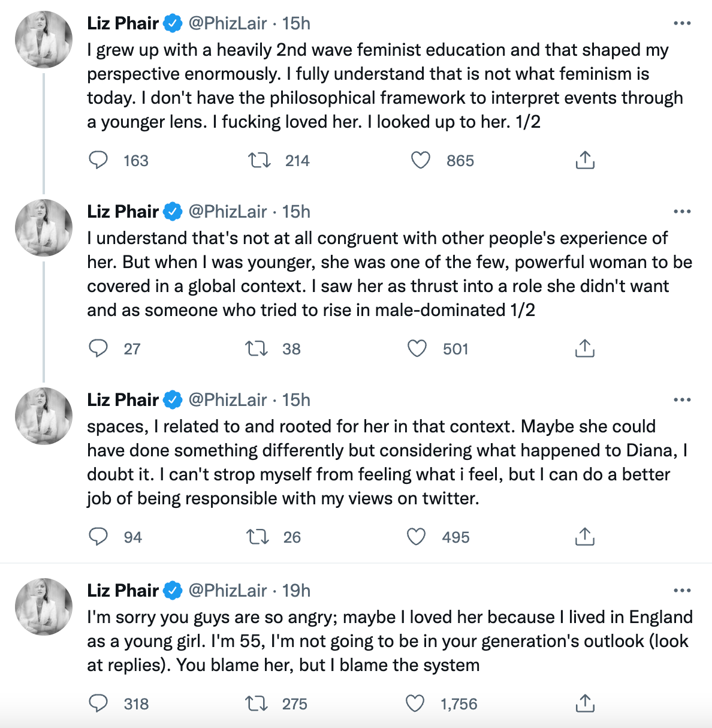Retweet the tweet with 214 retweets
The width and height of the screenshot is (712, 728).
tap(260, 160)
